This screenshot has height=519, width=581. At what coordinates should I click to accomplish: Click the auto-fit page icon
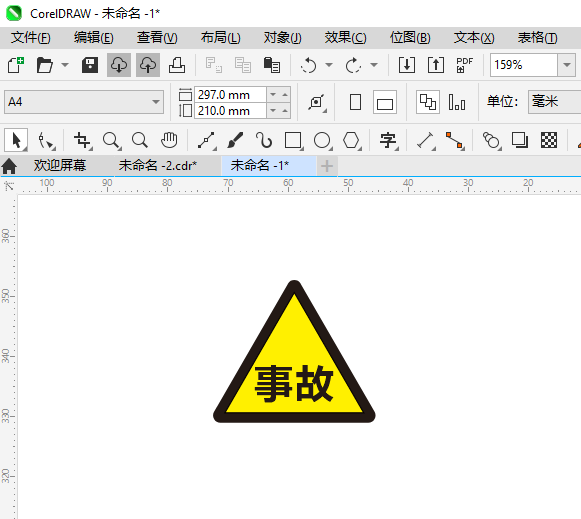tap(317, 102)
